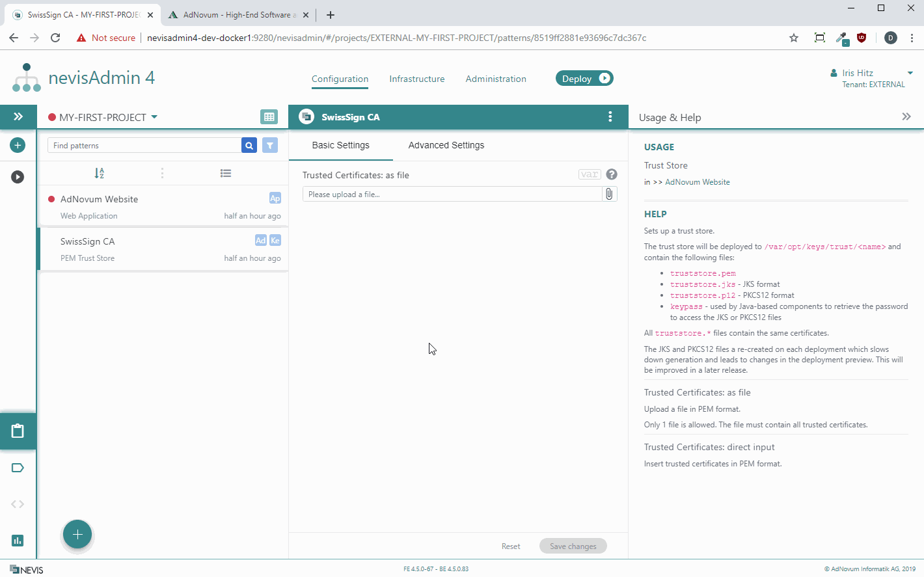
Task: Click the Reset button
Action: point(511,546)
